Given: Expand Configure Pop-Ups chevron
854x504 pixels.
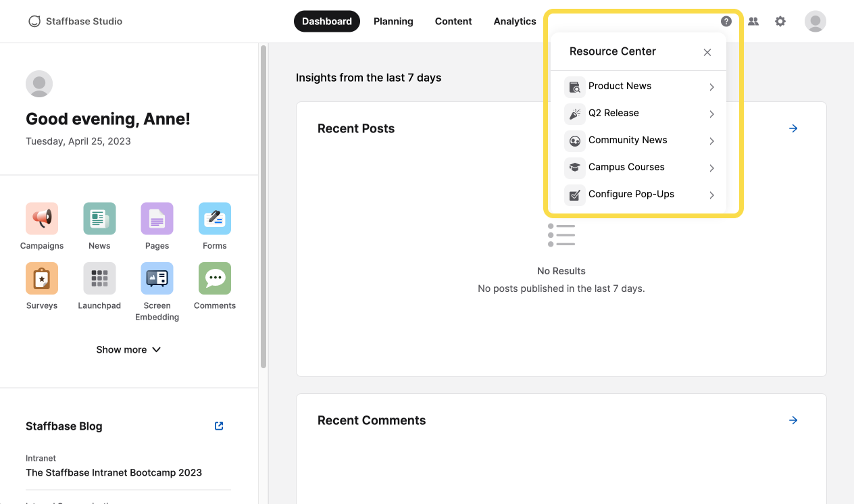Looking at the screenshot, I should tap(711, 195).
